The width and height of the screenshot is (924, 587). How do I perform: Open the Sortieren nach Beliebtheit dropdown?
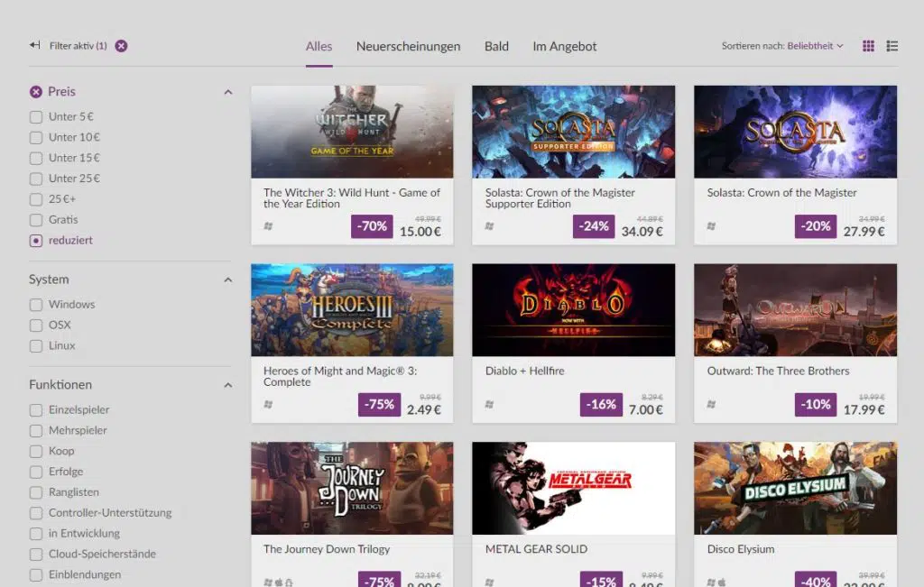(x=782, y=46)
